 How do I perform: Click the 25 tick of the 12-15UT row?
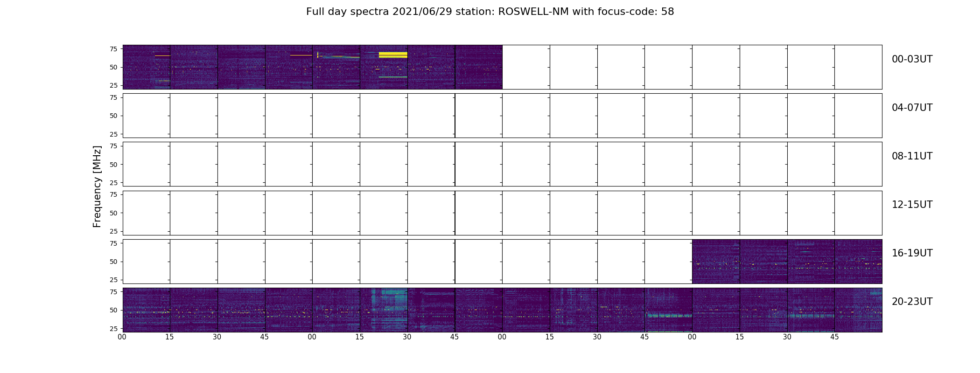[x=113, y=231]
